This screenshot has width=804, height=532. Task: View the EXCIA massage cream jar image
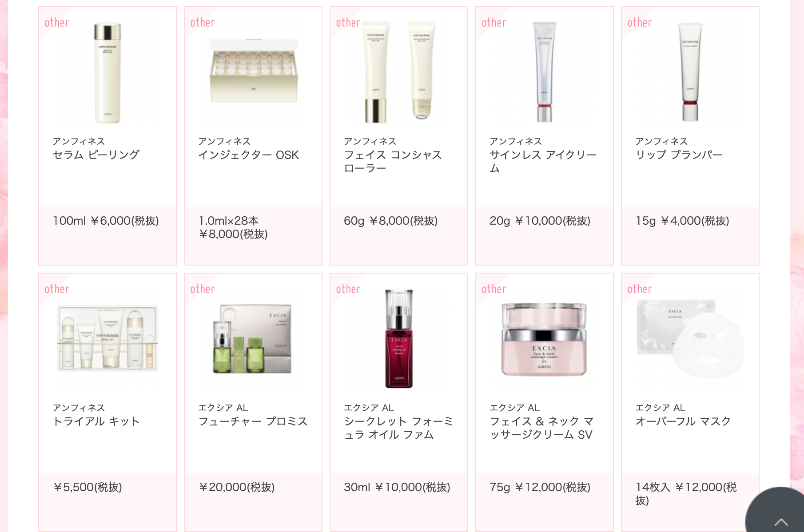pos(544,339)
